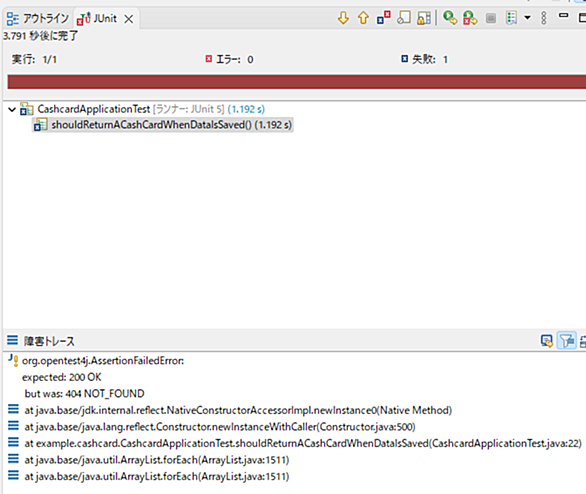Click 'expected: 200 OK' trace line

(x=62, y=377)
